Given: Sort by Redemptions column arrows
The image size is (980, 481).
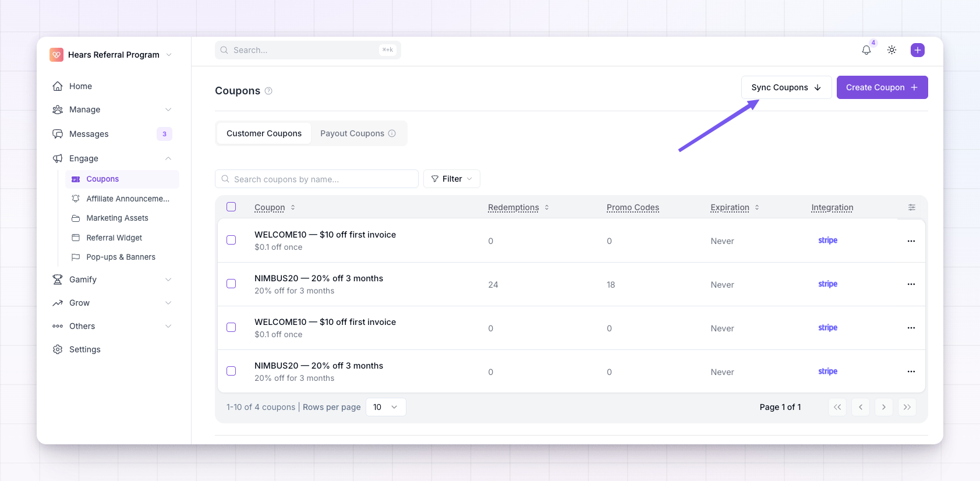Looking at the screenshot, I should coord(547,207).
